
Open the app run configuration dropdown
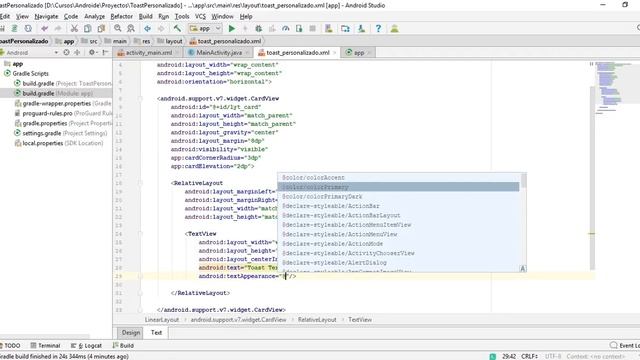click(x=205, y=29)
